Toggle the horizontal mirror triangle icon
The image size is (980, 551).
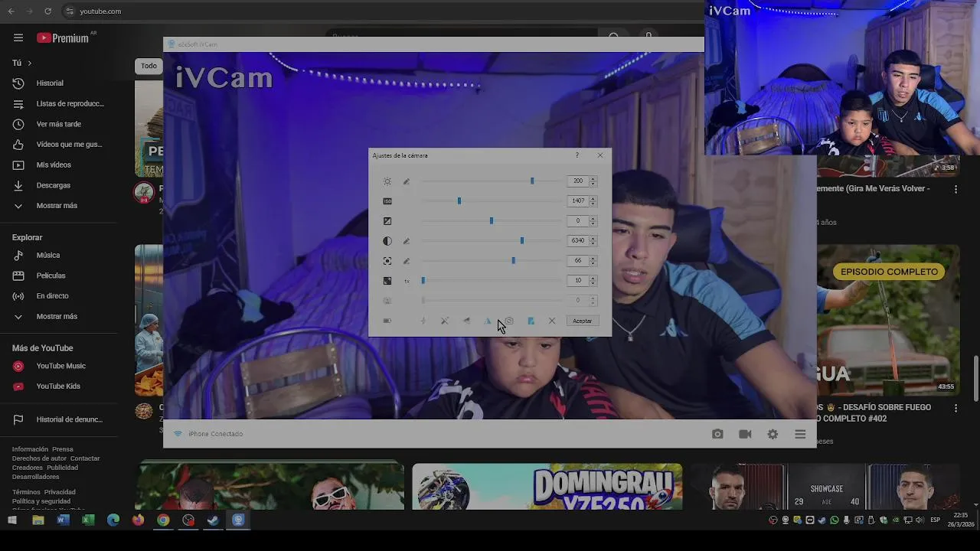click(x=488, y=321)
